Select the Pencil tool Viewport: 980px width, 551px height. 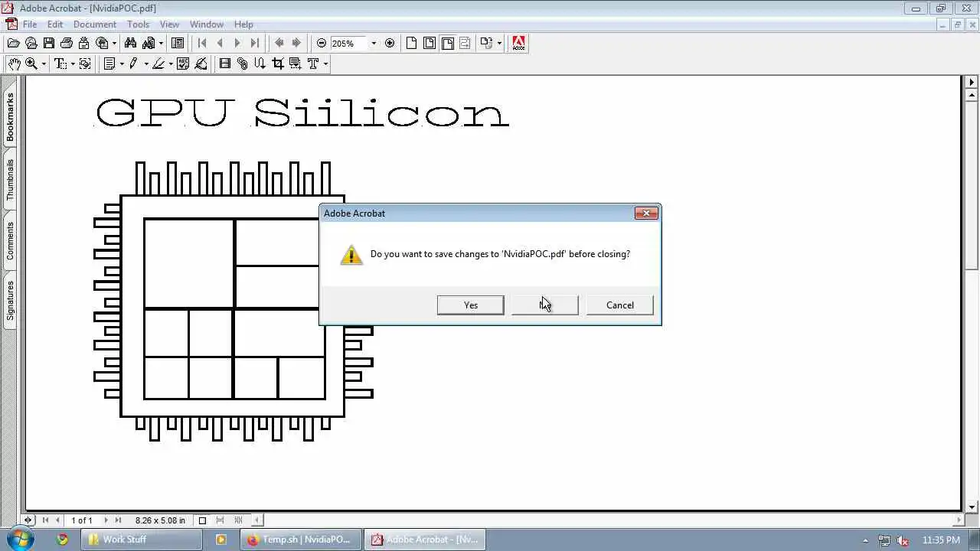click(133, 64)
